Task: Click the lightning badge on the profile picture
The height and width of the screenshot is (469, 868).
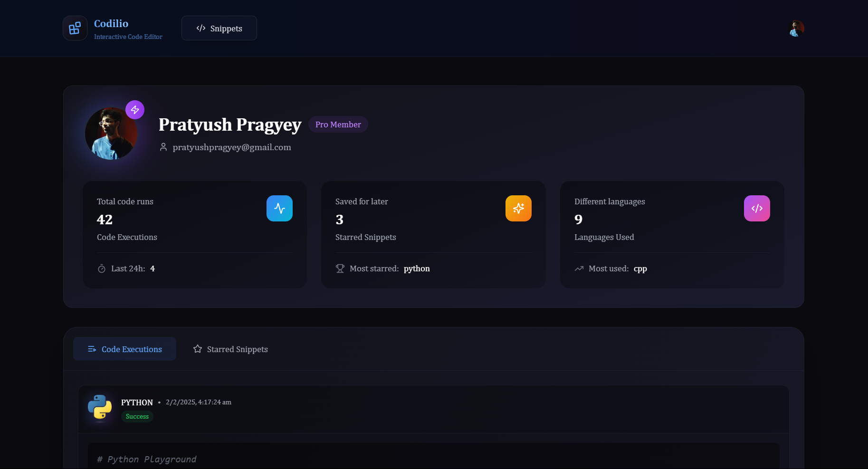Action: coord(135,109)
